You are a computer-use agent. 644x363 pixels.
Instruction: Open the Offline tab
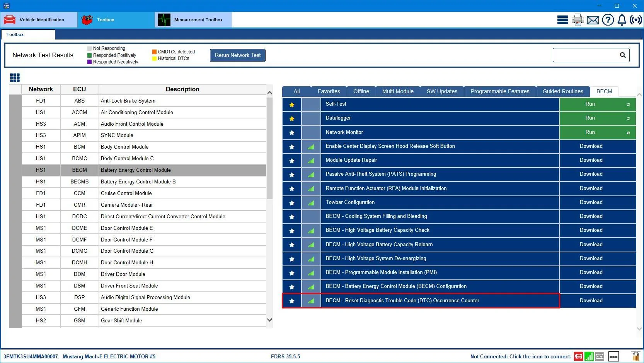(361, 91)
